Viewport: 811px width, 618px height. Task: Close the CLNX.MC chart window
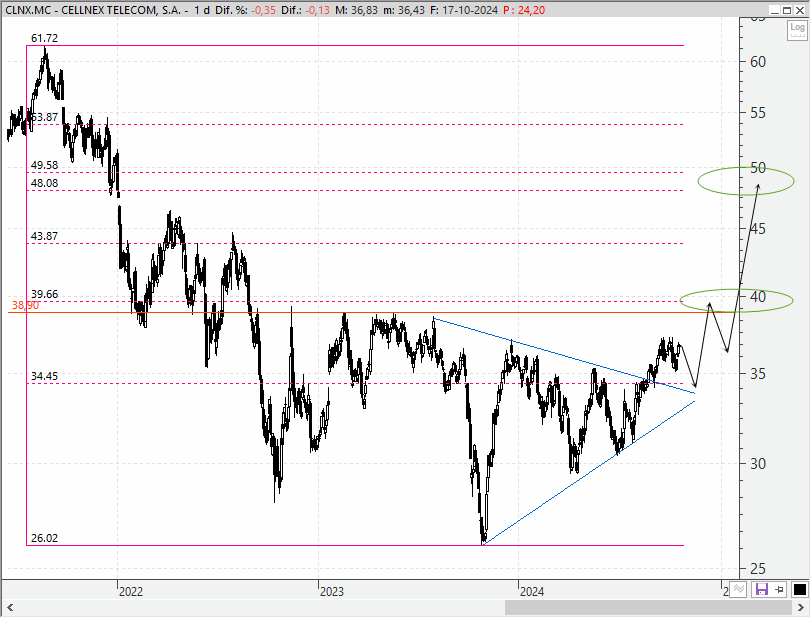coord(800,10)
